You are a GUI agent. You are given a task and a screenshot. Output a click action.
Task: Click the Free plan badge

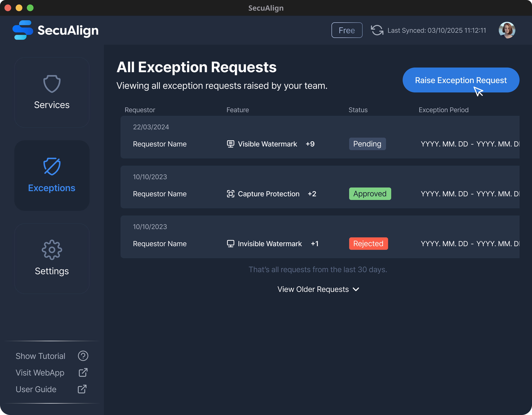[347, 30]
